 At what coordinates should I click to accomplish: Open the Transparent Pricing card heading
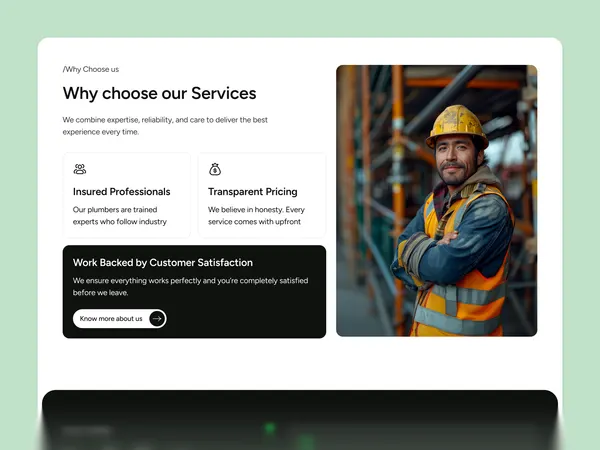click(x=253, y=192)
